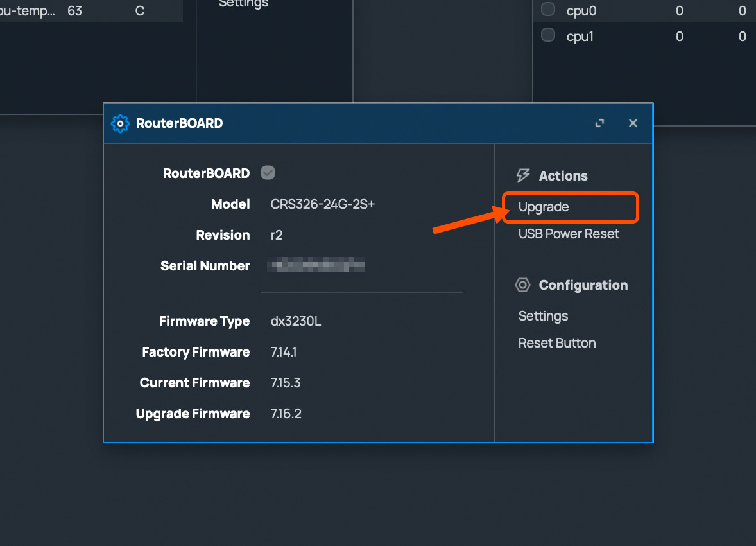This screenshot has height=546, width=756.
Task: Click the C unit cell in background table
Action: pyautogui.click(x=140, y=11)
